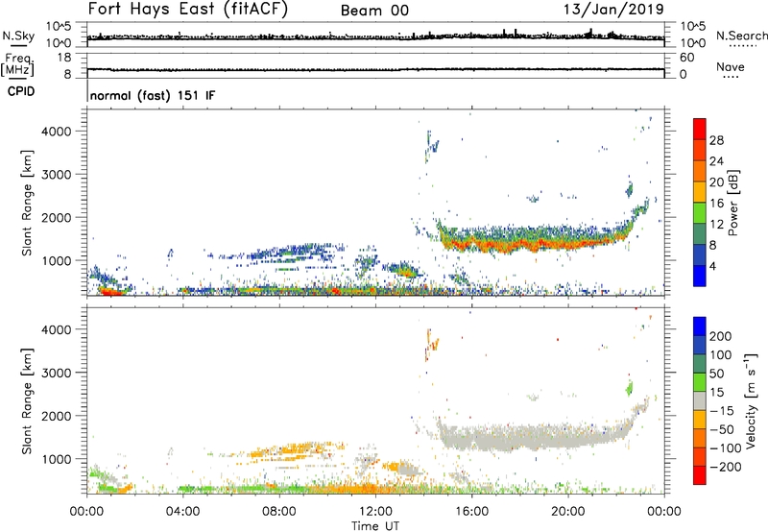Screen dimensions: 768x532
Task: Select the "N.Sky" legend label
Action: [18, 36]
